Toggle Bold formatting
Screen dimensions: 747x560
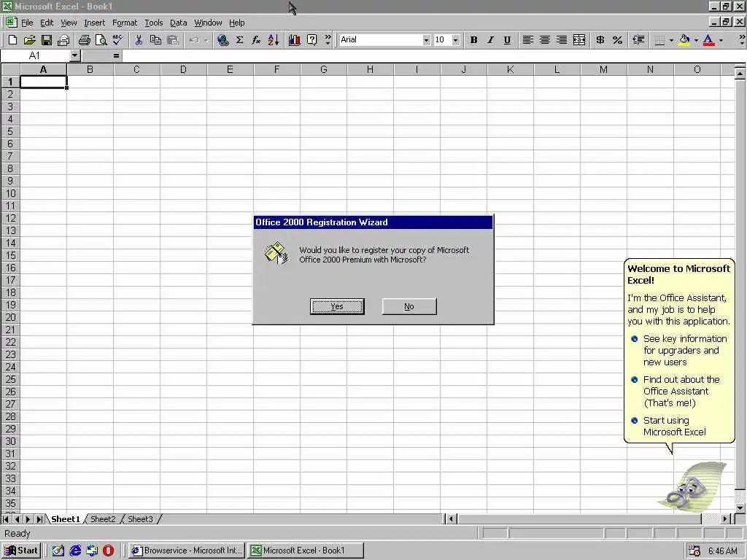coord(473,41)
